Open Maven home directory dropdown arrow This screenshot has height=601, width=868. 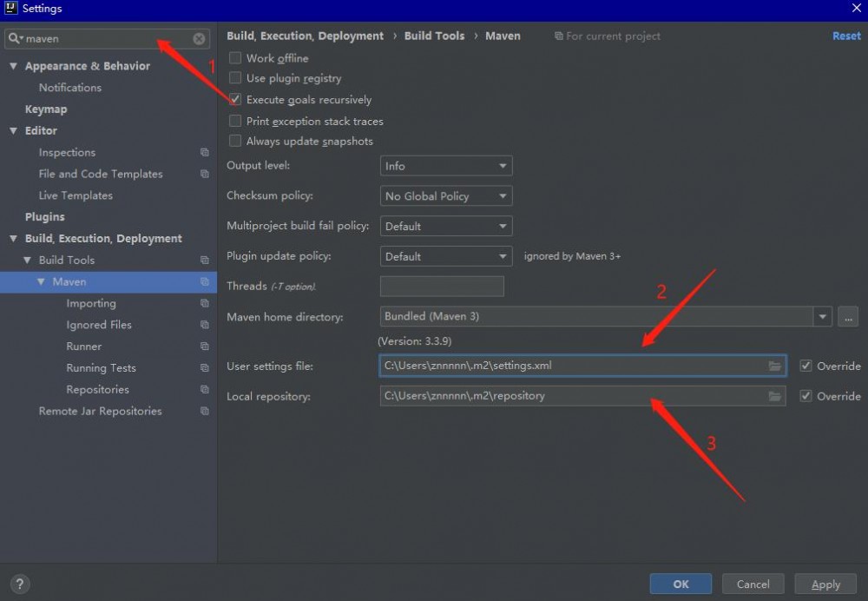coord(823,317)
